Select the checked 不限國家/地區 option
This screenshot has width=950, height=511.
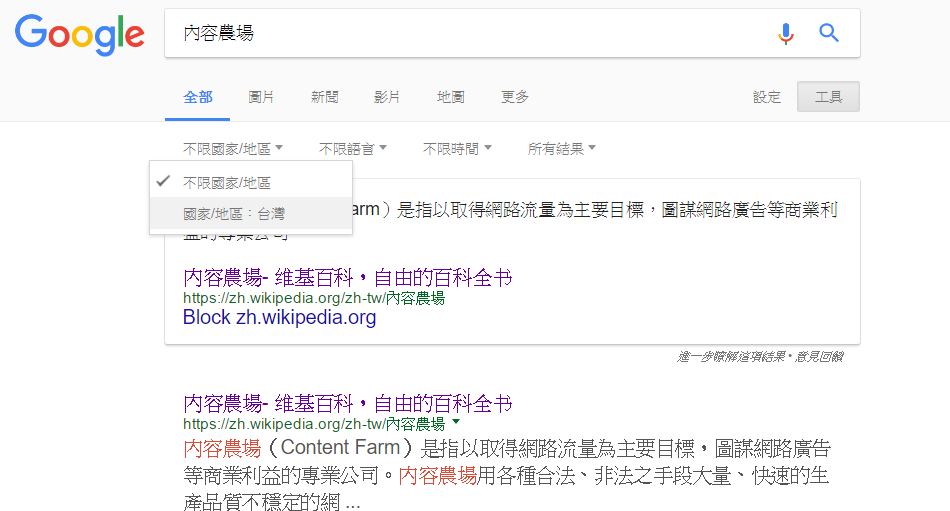tap(227, 183)
